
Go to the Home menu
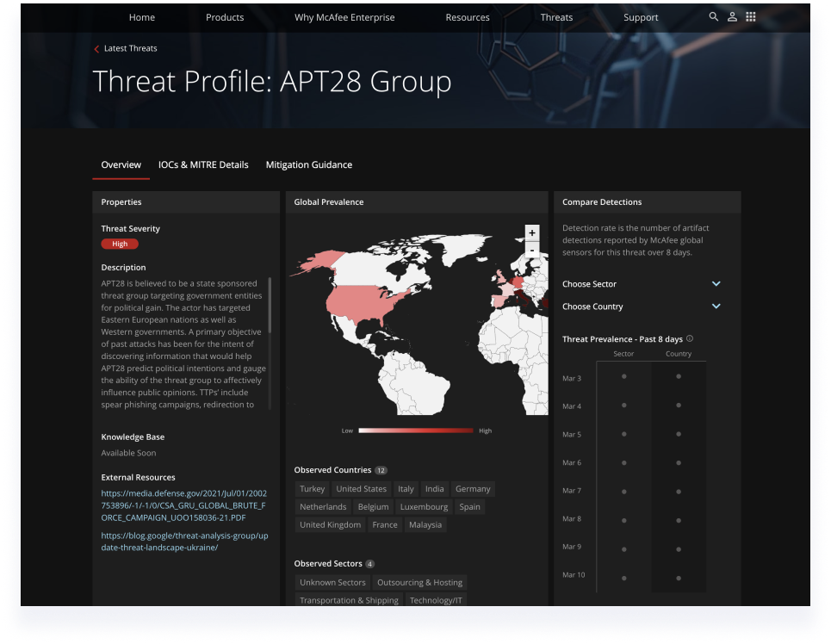[142, 17]
